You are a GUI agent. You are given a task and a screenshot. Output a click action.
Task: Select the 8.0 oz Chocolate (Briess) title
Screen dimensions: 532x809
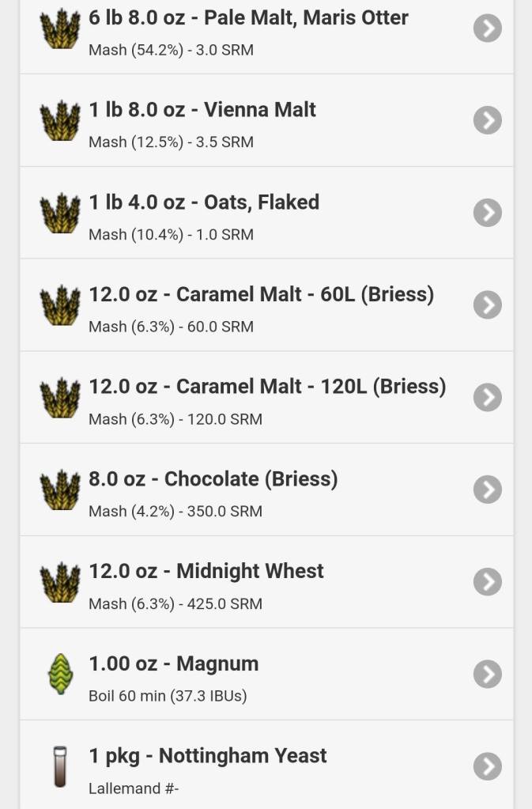[x=213, y=479]
